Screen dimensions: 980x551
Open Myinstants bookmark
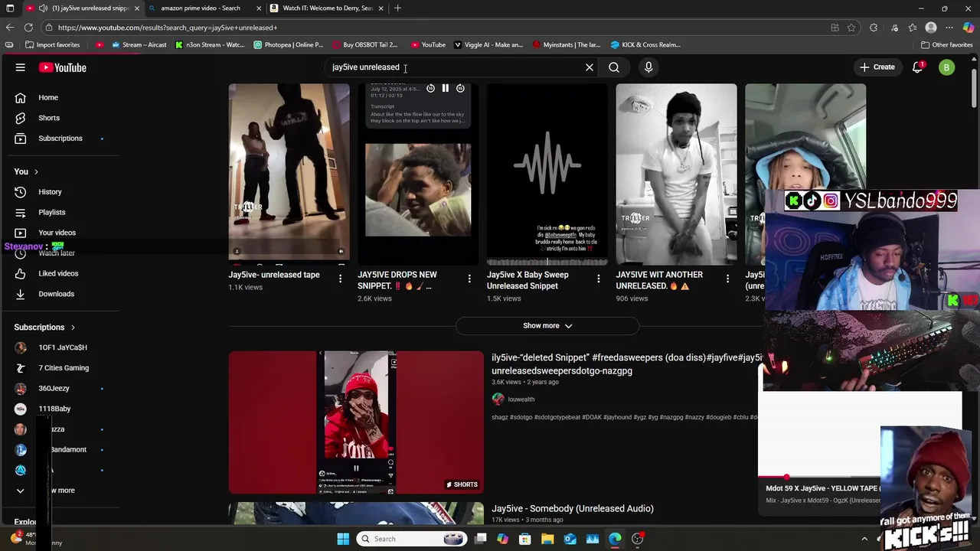[x=567, y=45]
